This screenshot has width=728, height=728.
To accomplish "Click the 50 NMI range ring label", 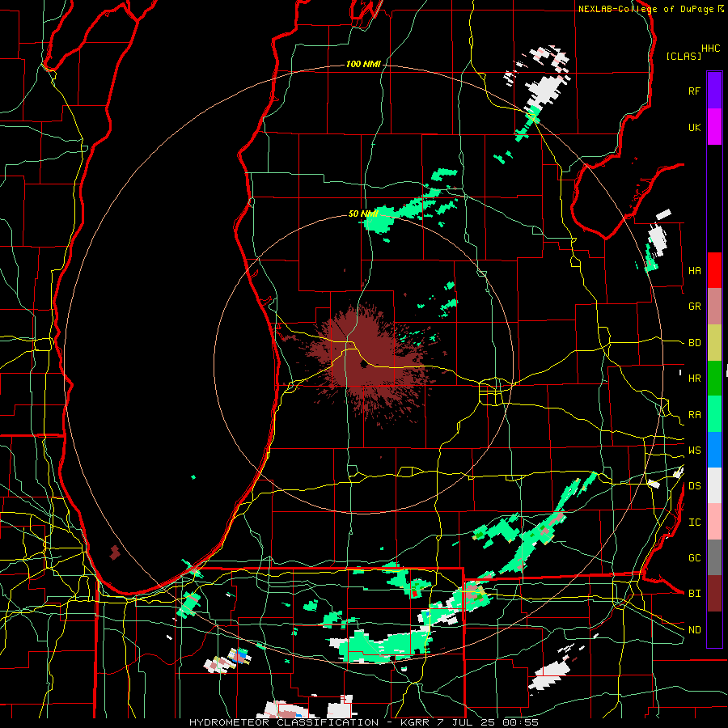I will click(363, 214).
